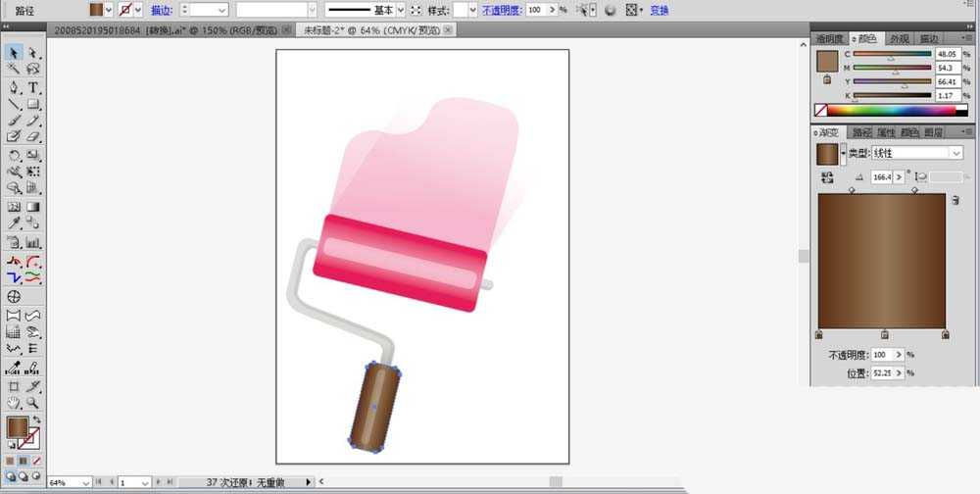
Task: Click the 变换 link in control bar
Action: point(660,10)
